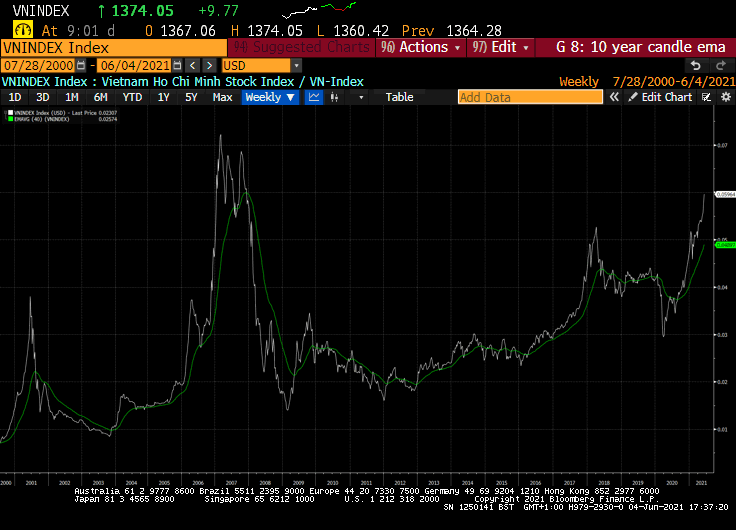Click the open value 1367.06

(188, 31)
